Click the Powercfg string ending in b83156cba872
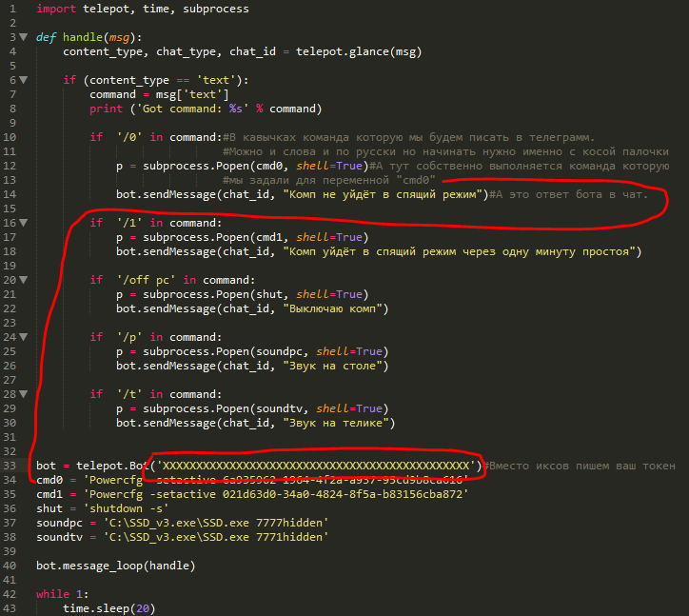 coord(276,494)
